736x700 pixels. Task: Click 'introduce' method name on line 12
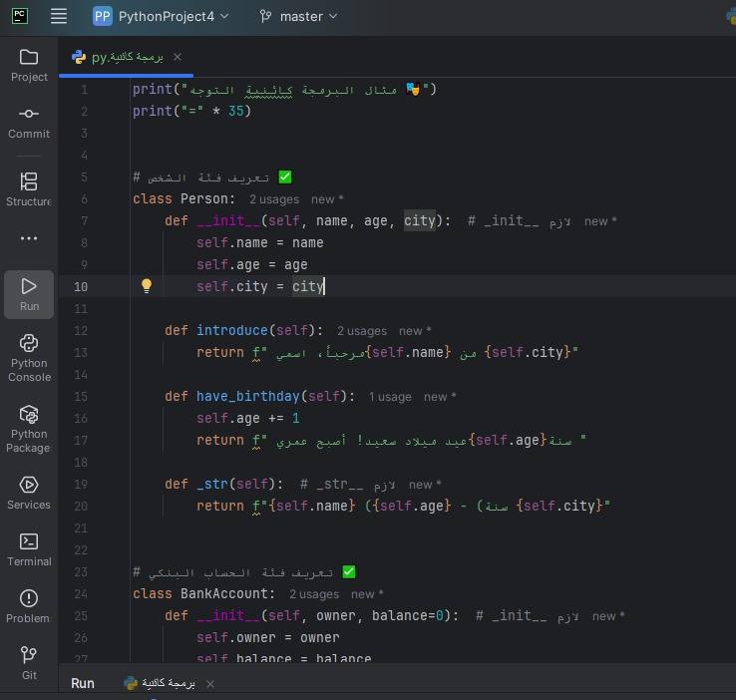232,330
